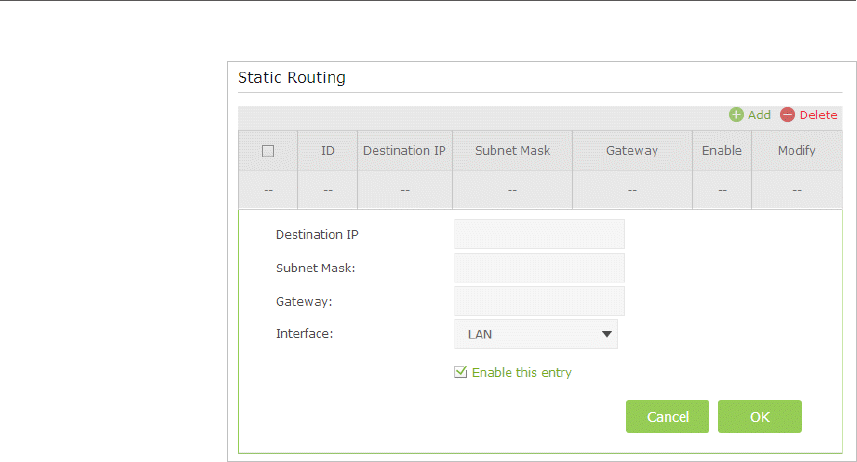The width and height of the screenshot is (857, 462).
Task: Select the Gateway input field
Action: (539, 301)
